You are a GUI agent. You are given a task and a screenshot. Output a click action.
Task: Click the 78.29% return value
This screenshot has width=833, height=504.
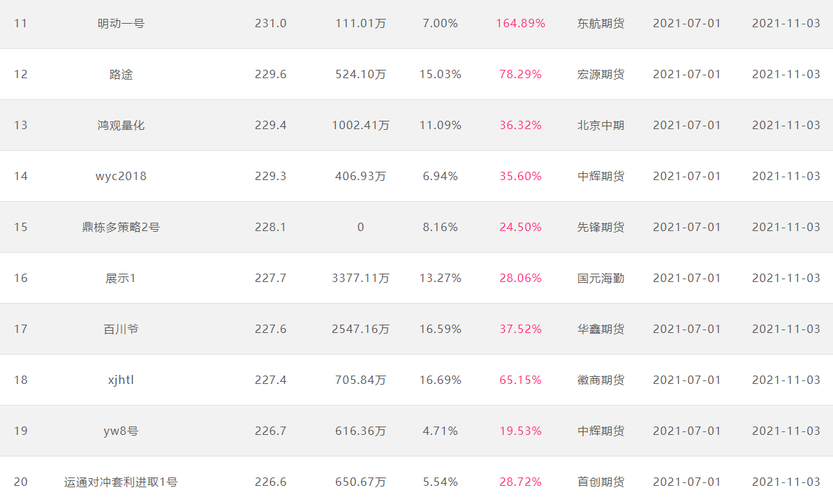(520, 75)
